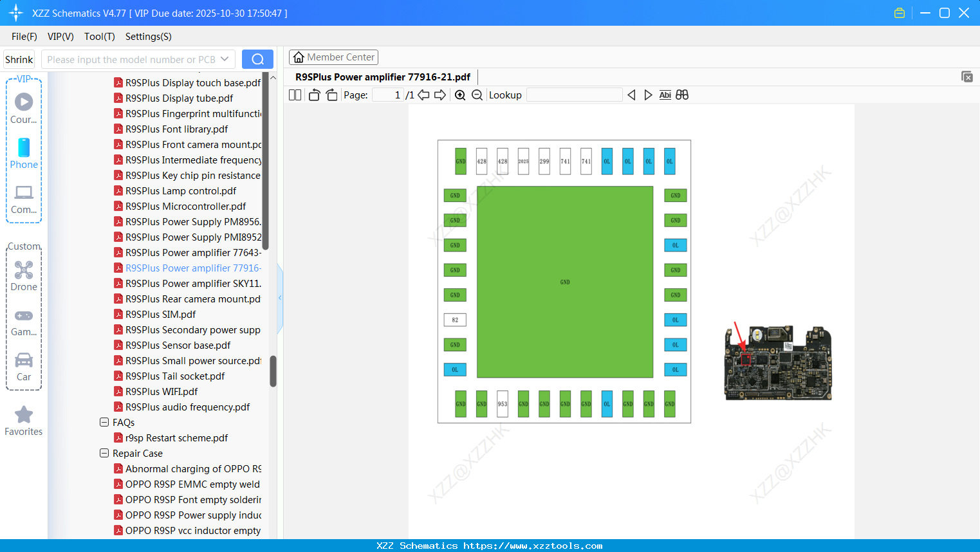
Task: Toggle whole-word match Abi icon
Action: (x=665, y=95)
